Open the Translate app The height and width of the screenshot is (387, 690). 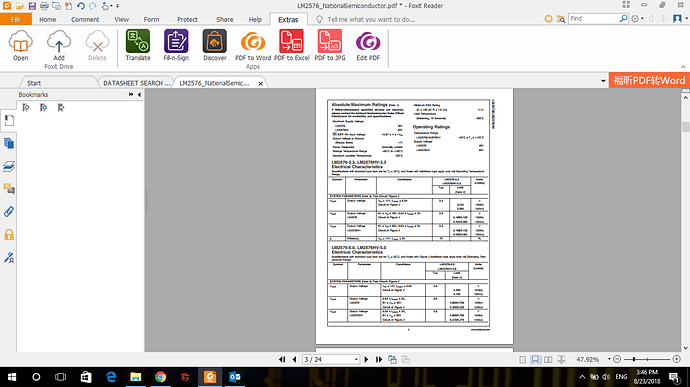pos(138,45)
